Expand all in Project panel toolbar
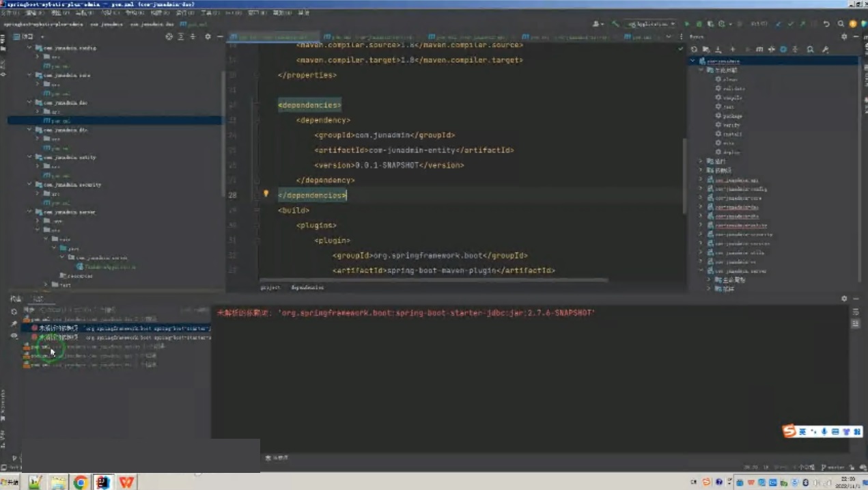This screenshot has width=868, height=490. pyautogui.click(x=181, y=36)
